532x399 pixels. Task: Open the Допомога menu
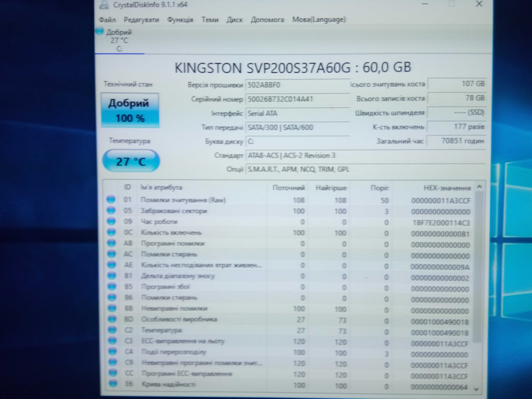pos(267,20)
